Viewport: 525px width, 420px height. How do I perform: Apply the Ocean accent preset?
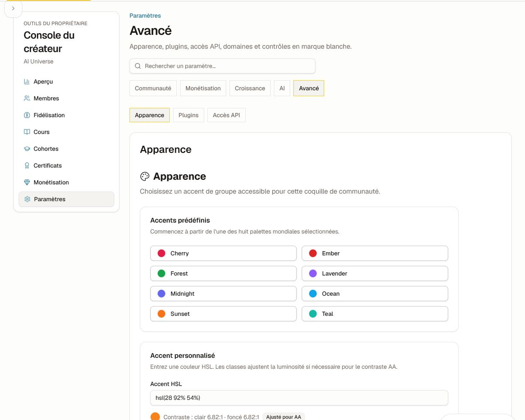click(375, 294)
